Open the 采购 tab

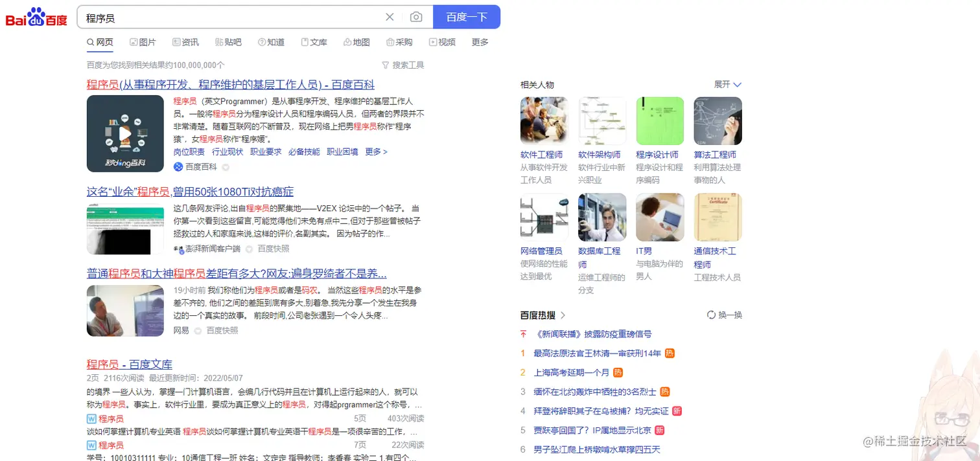click(x=399, y=42)
